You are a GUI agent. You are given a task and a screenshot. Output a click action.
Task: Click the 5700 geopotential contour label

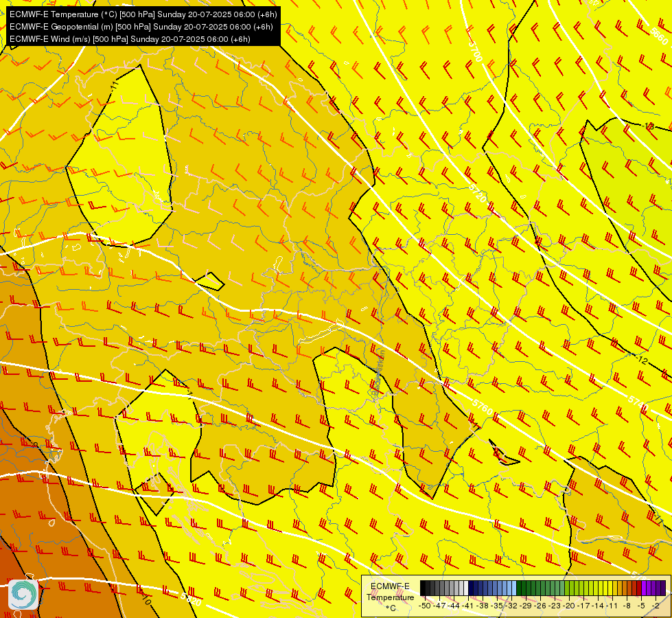pyautogui.click(x=476, y=51)
